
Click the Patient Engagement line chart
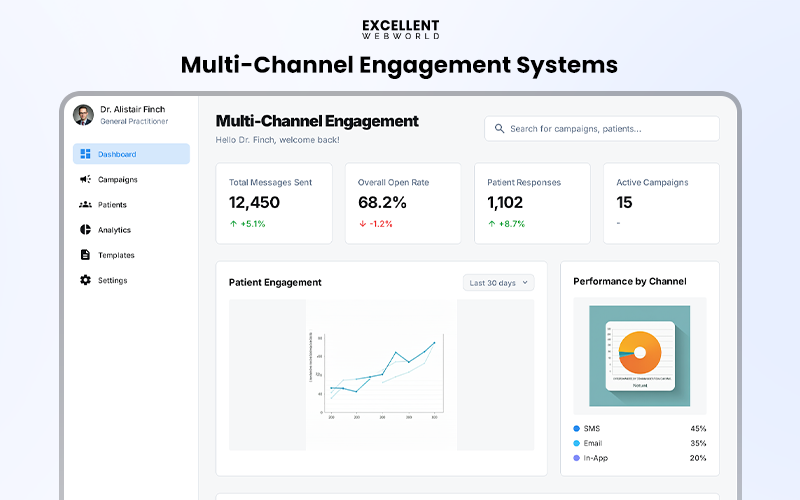381,375
